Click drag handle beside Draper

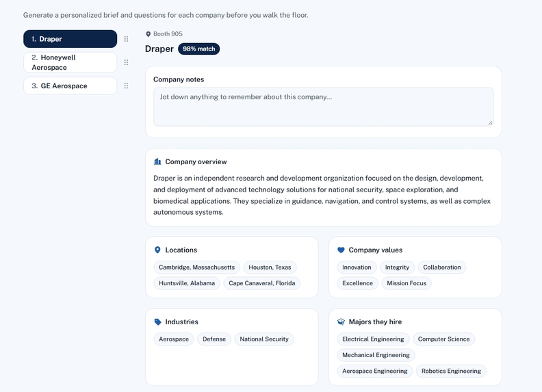(x=126, y=39)
